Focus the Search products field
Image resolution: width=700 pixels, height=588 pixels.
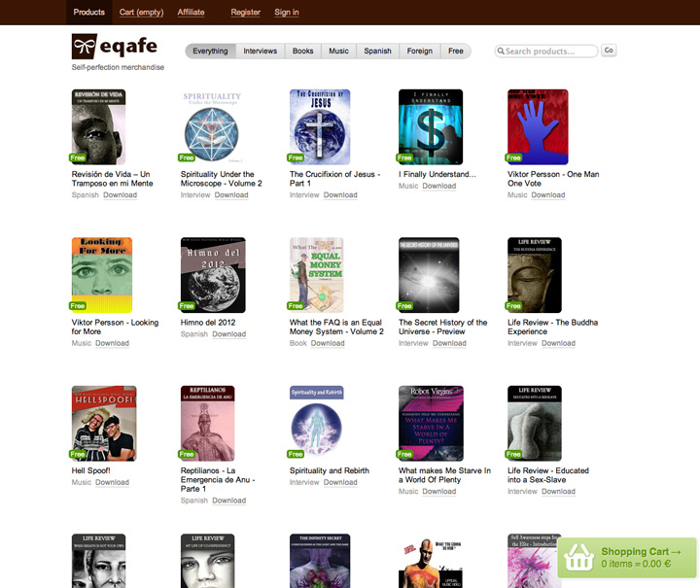click(x=546, y=51)
